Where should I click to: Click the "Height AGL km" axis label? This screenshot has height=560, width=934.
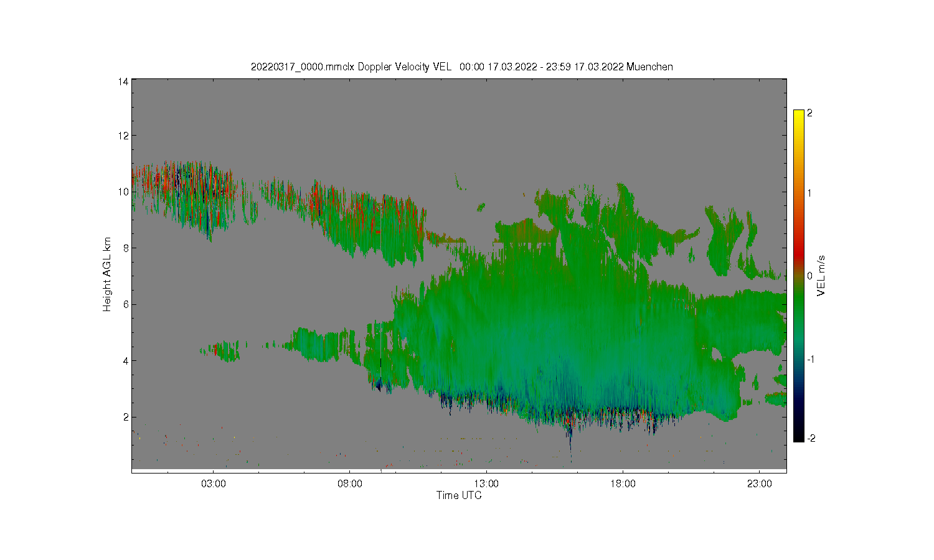pos(107,274)
